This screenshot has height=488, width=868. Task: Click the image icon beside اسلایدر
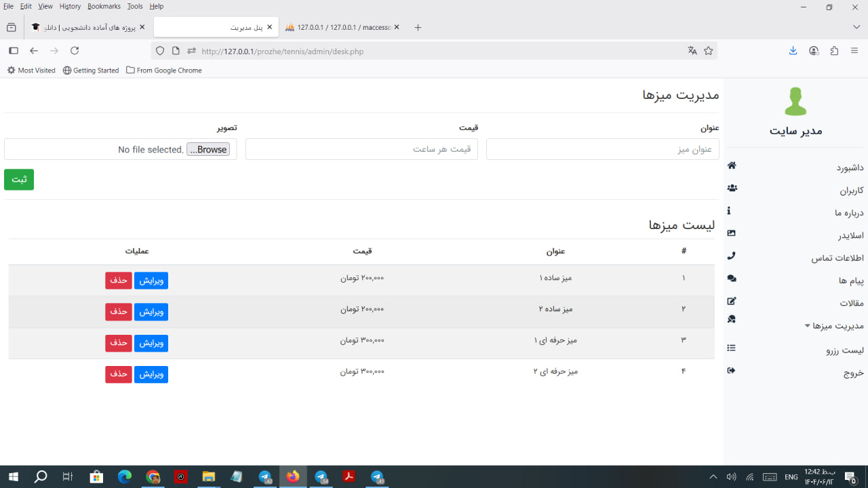(x=731, y=233)
